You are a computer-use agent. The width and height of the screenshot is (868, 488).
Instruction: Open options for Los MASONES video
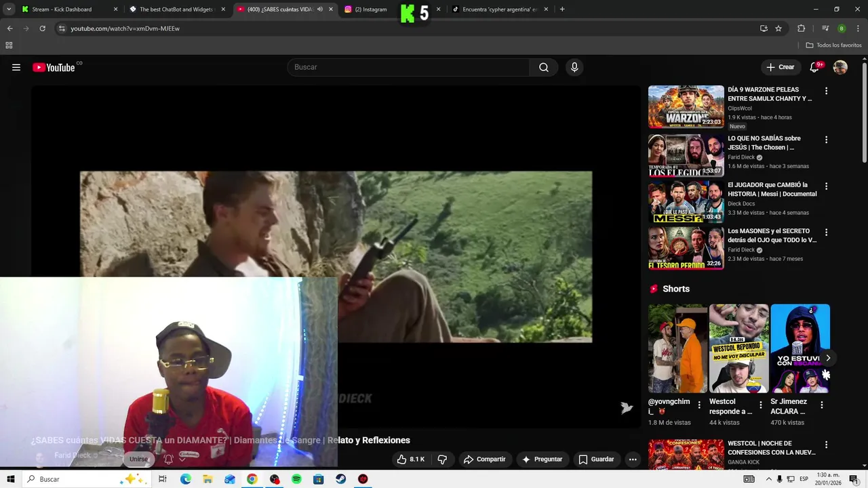(x=826, y=232)
